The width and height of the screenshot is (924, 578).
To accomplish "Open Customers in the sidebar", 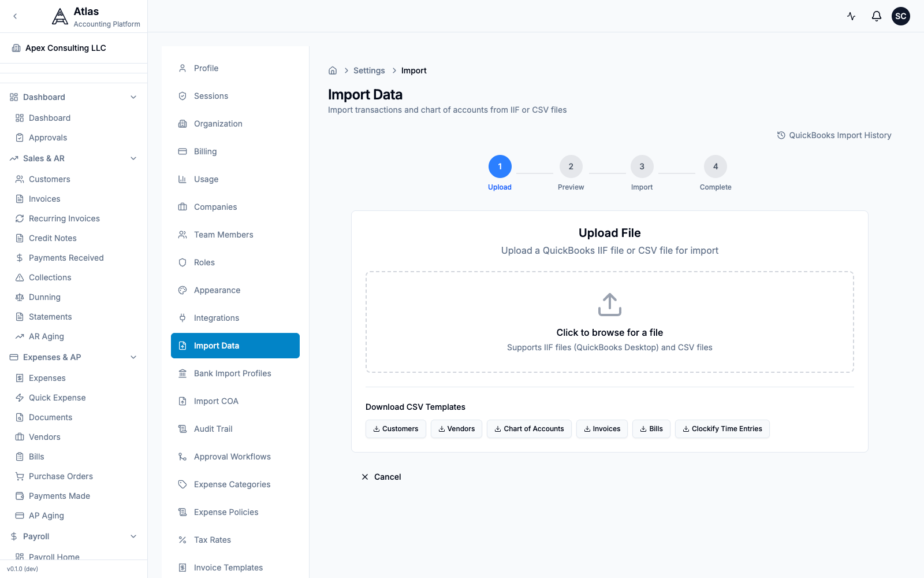I will point(73,179).
